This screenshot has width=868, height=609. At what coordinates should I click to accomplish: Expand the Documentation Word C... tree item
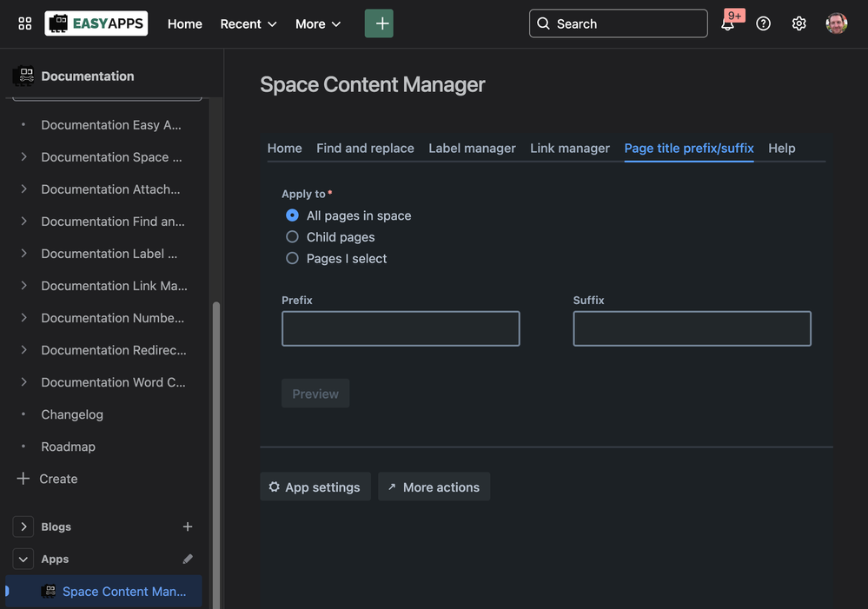23,381
